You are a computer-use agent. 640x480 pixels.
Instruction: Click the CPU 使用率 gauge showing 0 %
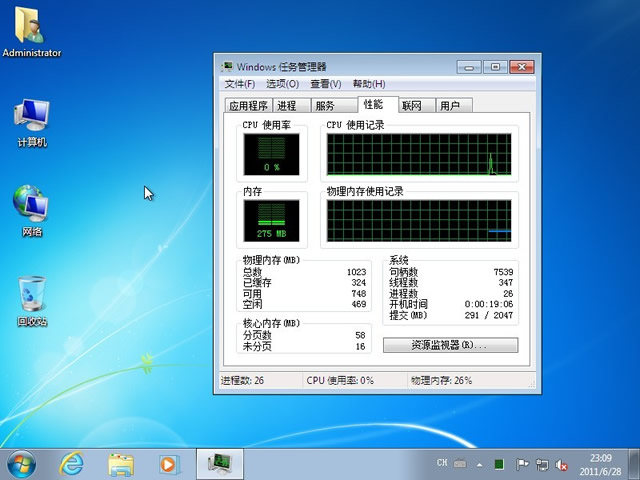(271, 154)
